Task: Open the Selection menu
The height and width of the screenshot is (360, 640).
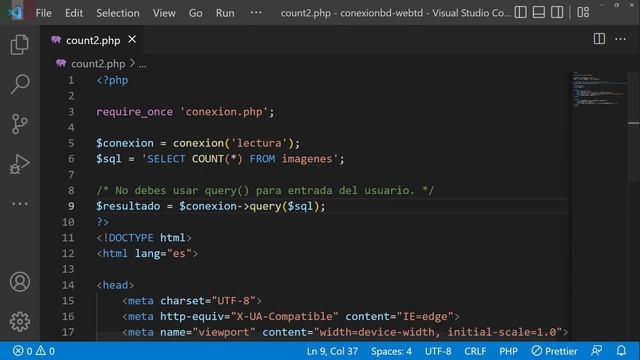Action: 118,13
